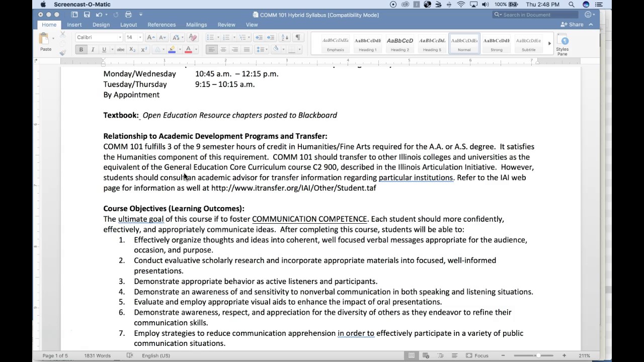Toggle Align Left paragraph button

211,49
